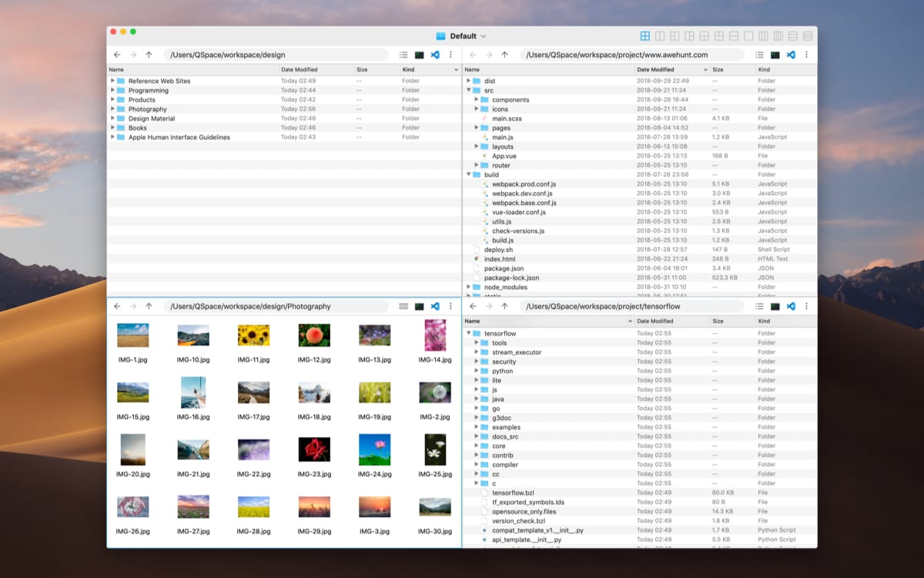Open Photography folder in VS Code
The height and width of the screenshot is (578, 924).
(x=435, y=306)
